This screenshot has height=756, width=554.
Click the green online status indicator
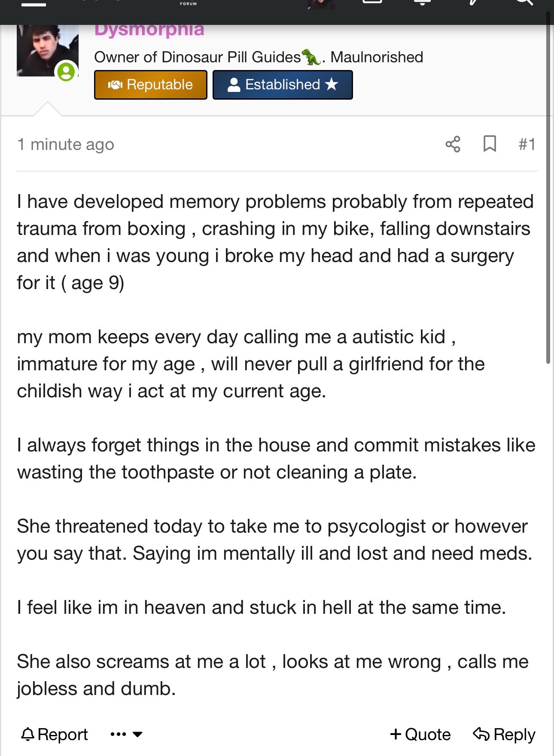[66, 71]
